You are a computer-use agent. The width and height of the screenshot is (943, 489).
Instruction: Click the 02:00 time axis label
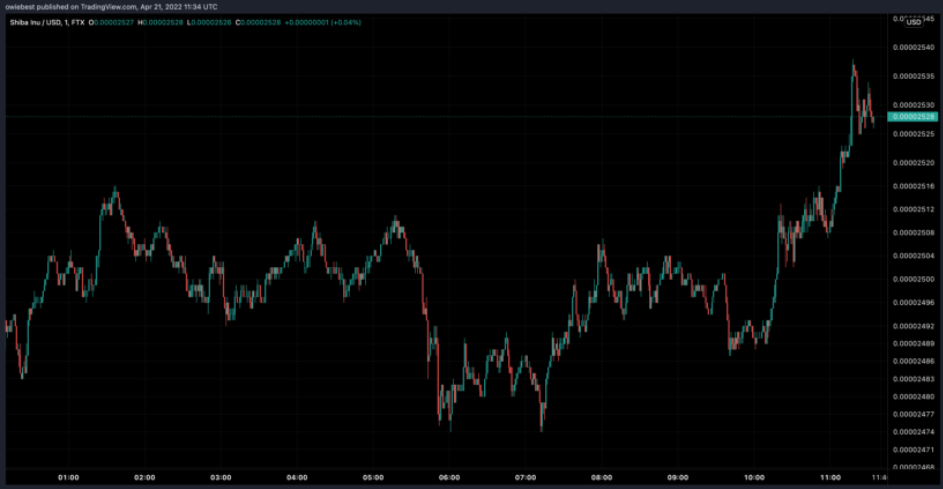(x=144, y=478)
